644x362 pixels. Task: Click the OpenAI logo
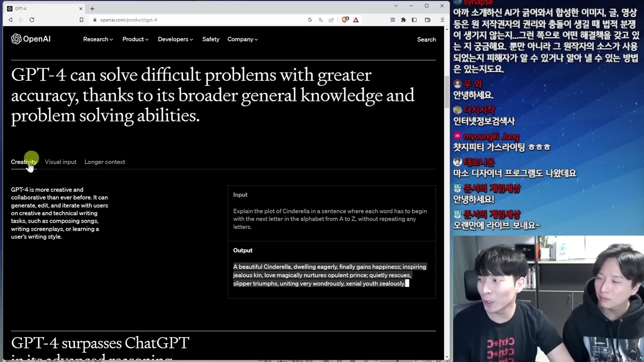point(31,39)
